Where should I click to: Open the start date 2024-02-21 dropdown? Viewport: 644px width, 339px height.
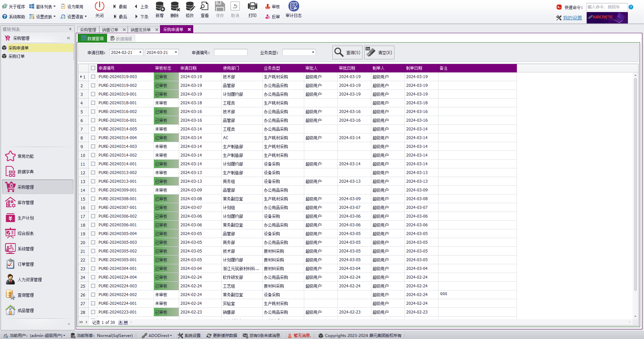(x=140, y=53)
